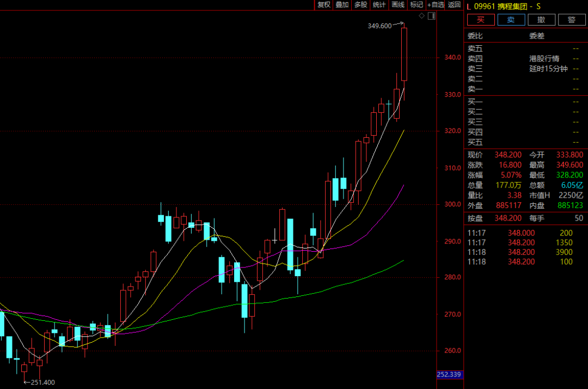This screenshot has height=389, width=588.
Task: Click the 涨跌 value 16.800
Action: click(510, 165)
